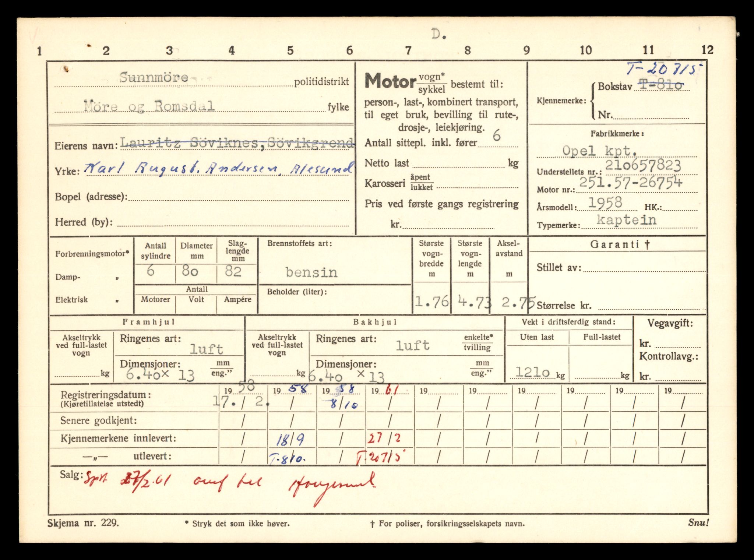Click the red 27/2 innlevert date entry

tap(384, 438)
